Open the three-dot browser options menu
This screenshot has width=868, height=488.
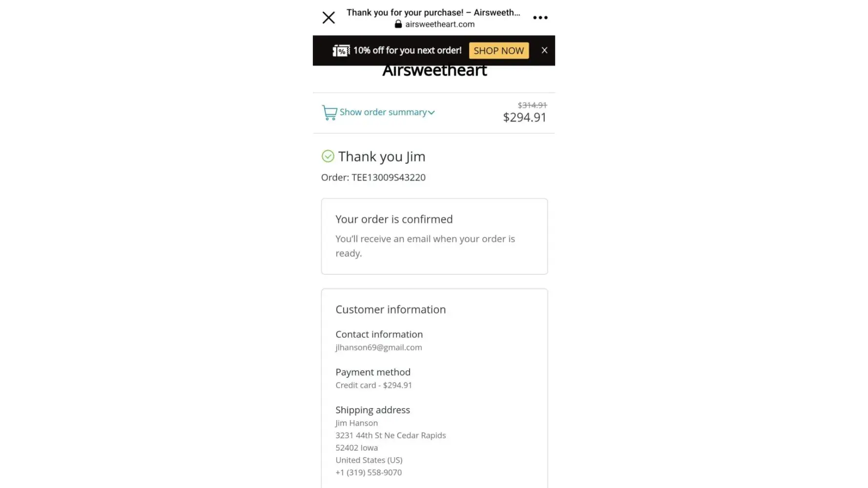click(x=540, y=18)
